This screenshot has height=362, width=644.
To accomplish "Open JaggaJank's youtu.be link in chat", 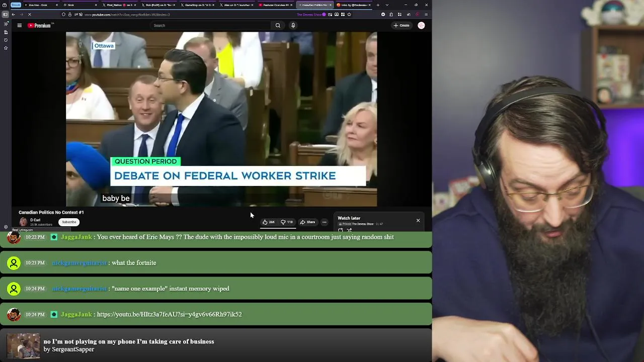I will (169, 314).
